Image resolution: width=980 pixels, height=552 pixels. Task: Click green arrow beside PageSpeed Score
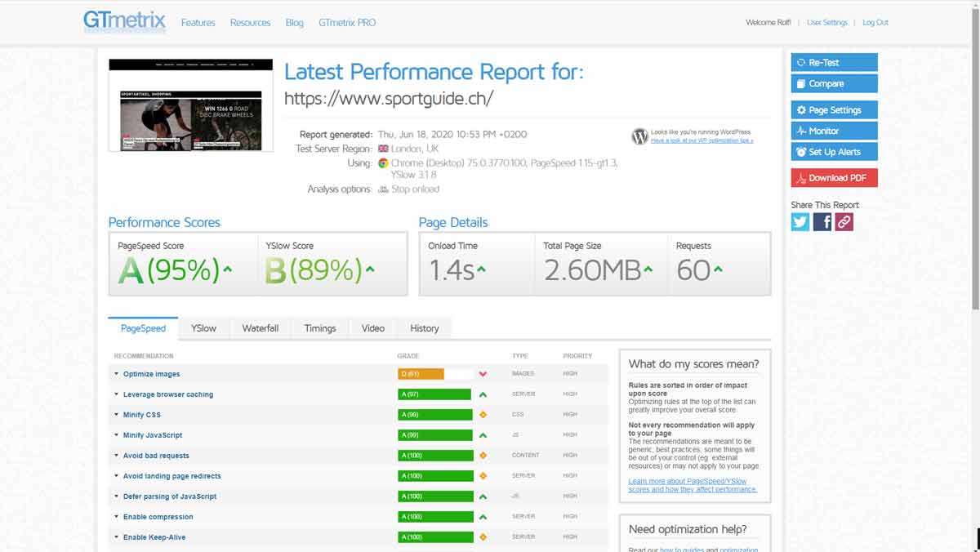tap(227, 269)
